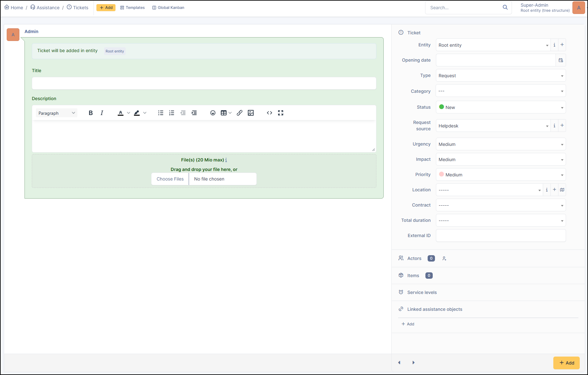Insert a bullet list in description
The height and width of the screenshot is (375, 588).
click(161, 113)
